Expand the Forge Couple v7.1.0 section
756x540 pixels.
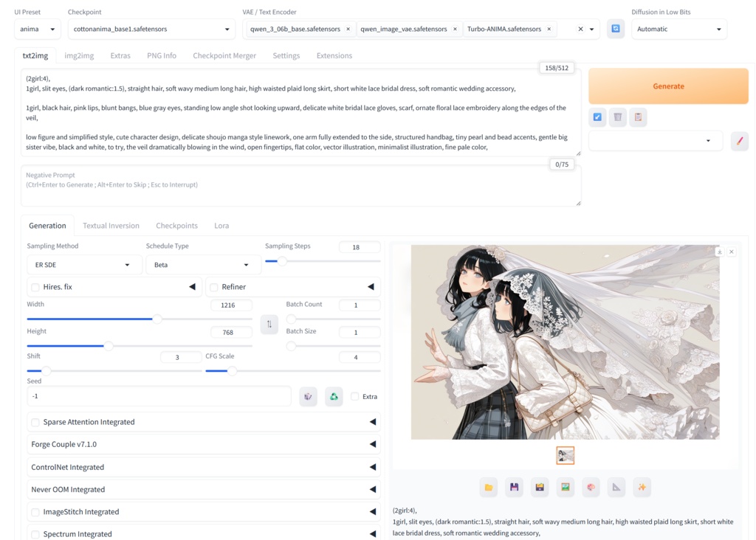point(204,444)
